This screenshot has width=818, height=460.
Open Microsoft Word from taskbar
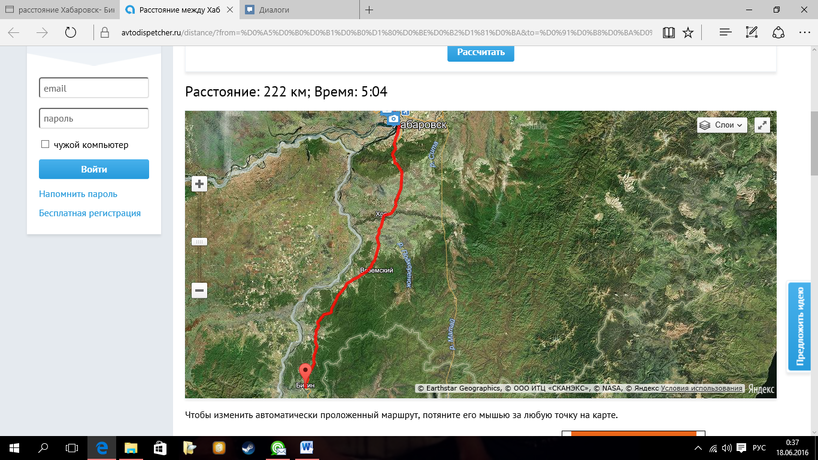tap(306, 448)
